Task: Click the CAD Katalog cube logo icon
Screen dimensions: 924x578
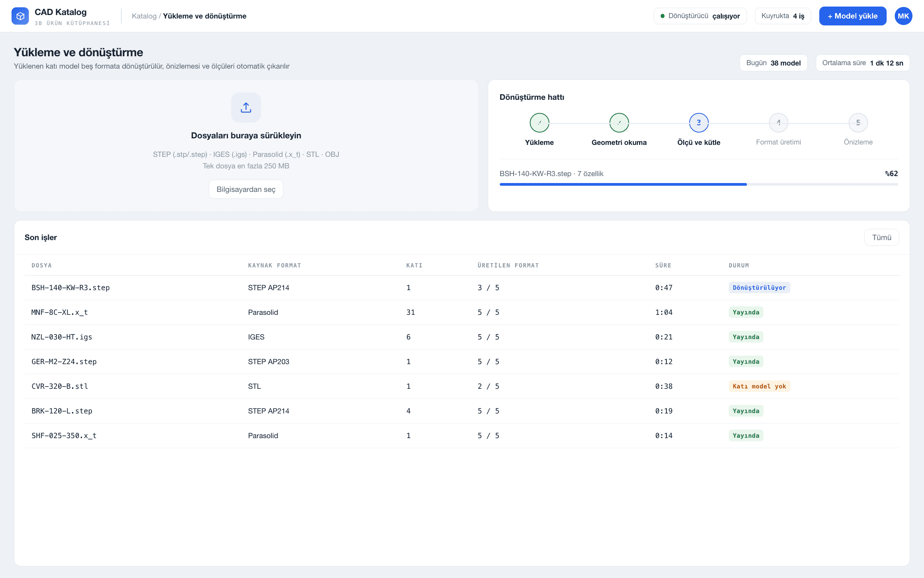Action: pos(20,16)
